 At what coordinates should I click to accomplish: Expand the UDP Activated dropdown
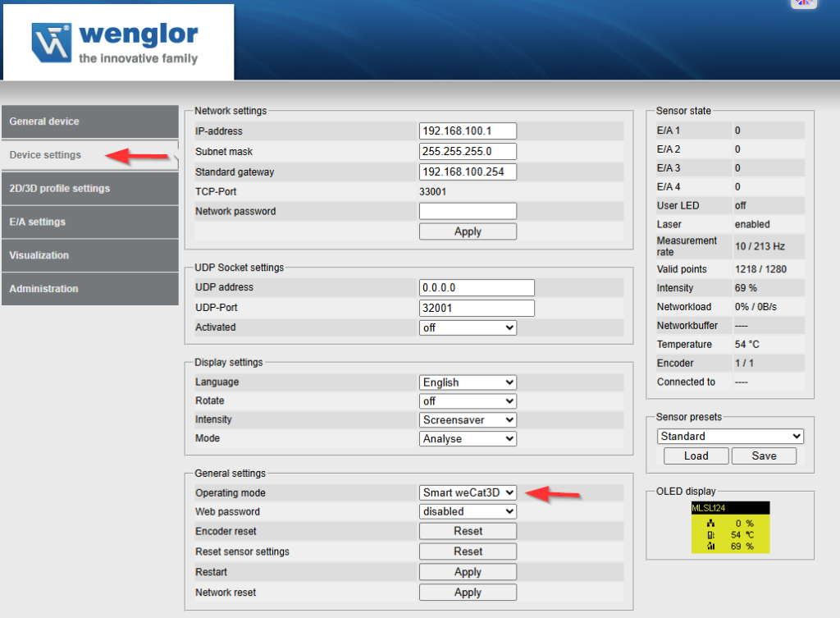tap(468, 327)
